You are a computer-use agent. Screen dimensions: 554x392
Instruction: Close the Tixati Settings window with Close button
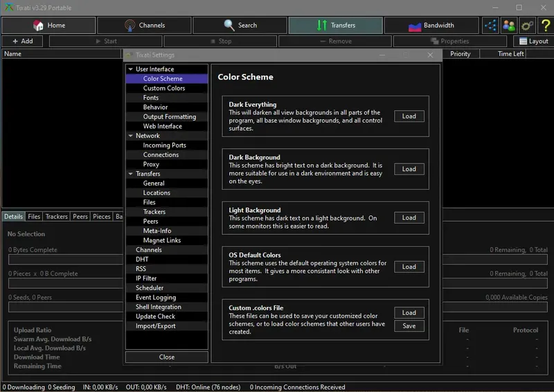pyautogui.click(x=166, y=357)
